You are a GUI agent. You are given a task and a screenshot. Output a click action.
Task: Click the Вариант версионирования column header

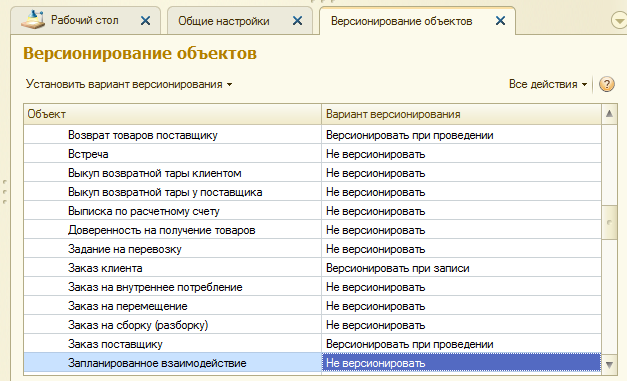point(461,114)
